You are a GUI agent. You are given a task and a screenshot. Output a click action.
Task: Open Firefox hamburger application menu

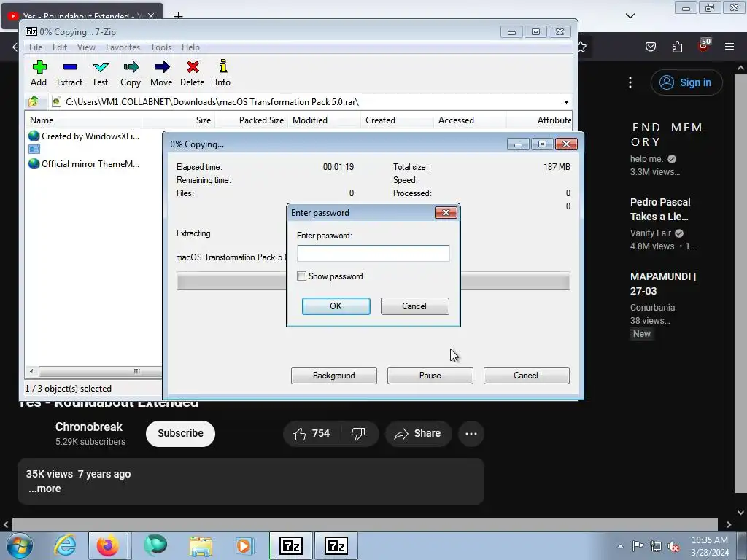point(729,47)
